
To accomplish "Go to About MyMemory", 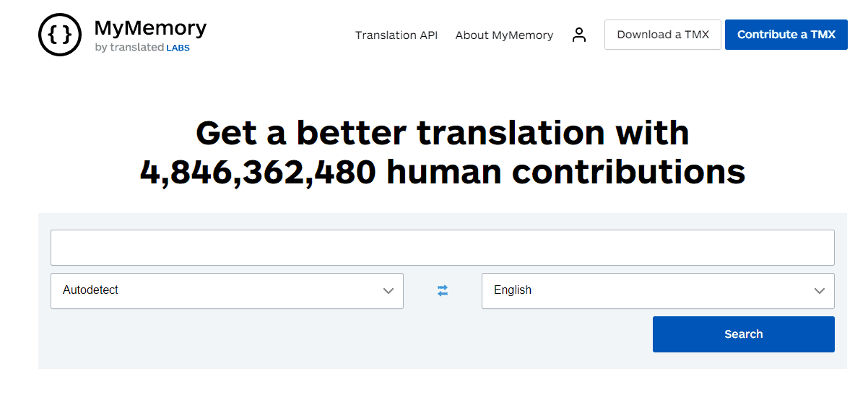I will [504, 35].
